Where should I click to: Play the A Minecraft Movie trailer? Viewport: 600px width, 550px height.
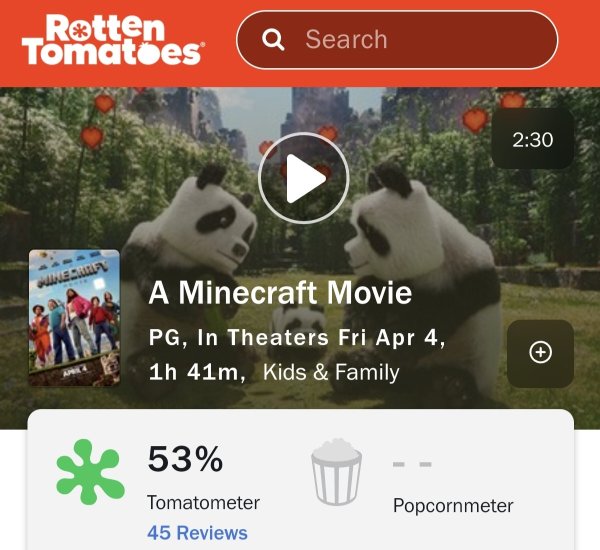pyautogui.click(x=303, y=178)
